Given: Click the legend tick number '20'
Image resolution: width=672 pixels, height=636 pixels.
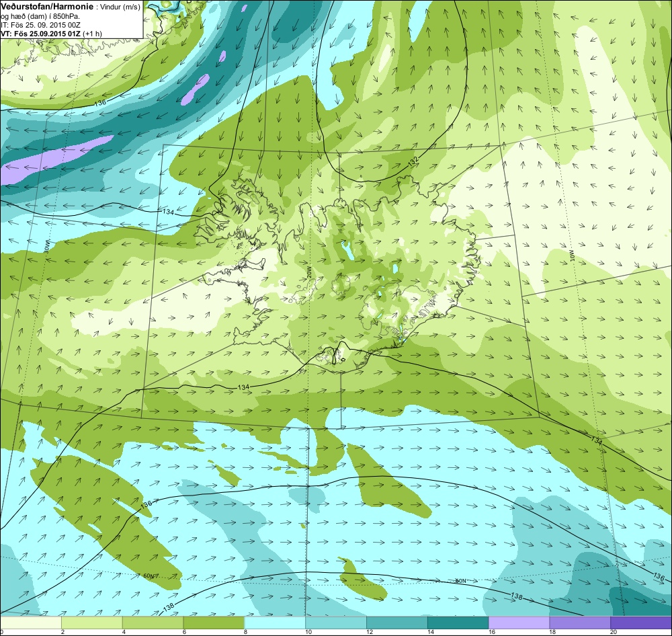Looking at the screenshot, I should pos(614,632).
